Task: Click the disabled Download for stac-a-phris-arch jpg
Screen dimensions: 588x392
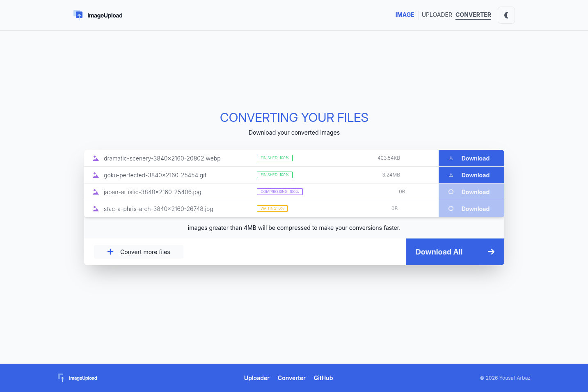Action: 471,209
